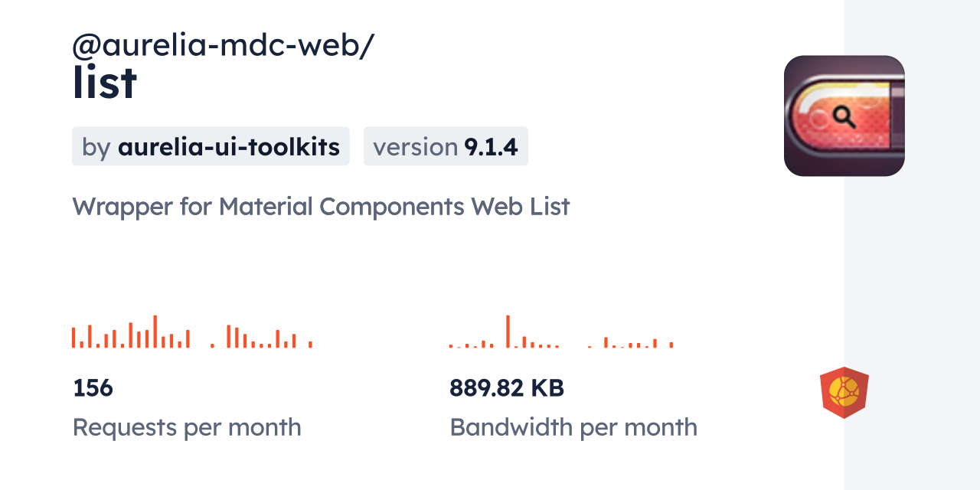Click the tallest bar in the bandwidth chart

508,332
